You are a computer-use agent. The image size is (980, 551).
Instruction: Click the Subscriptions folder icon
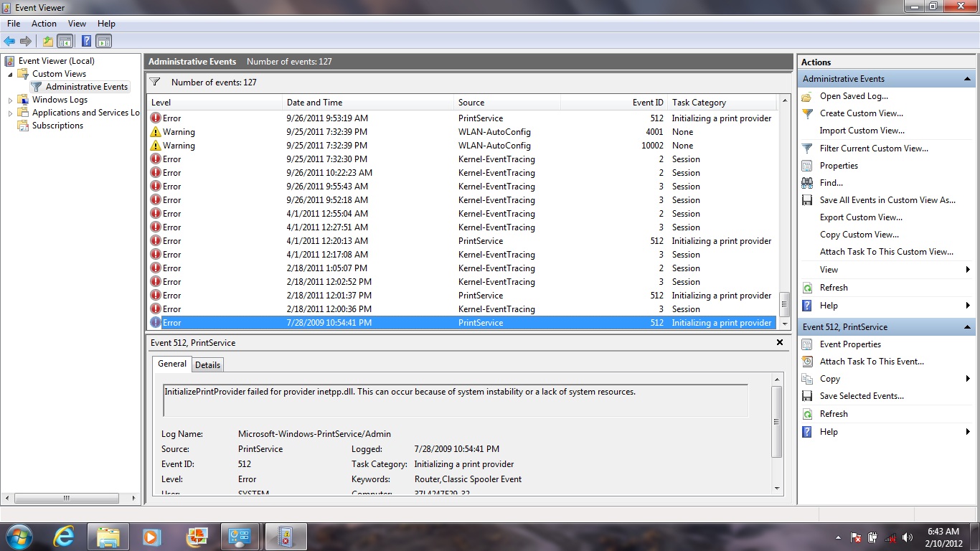(x=23, y=126)
